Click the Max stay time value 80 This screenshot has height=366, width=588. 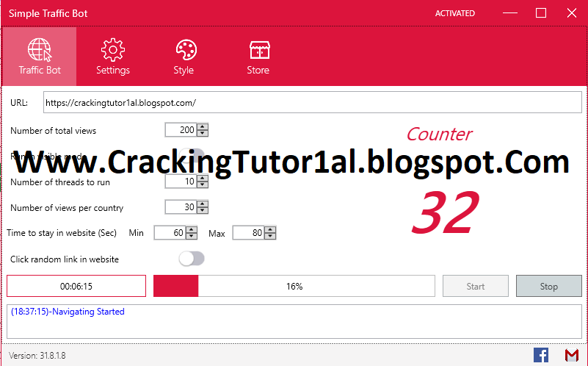249,233
